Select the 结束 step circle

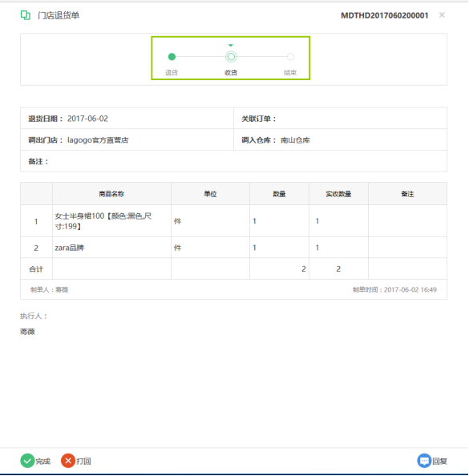(x=290, y=57)
